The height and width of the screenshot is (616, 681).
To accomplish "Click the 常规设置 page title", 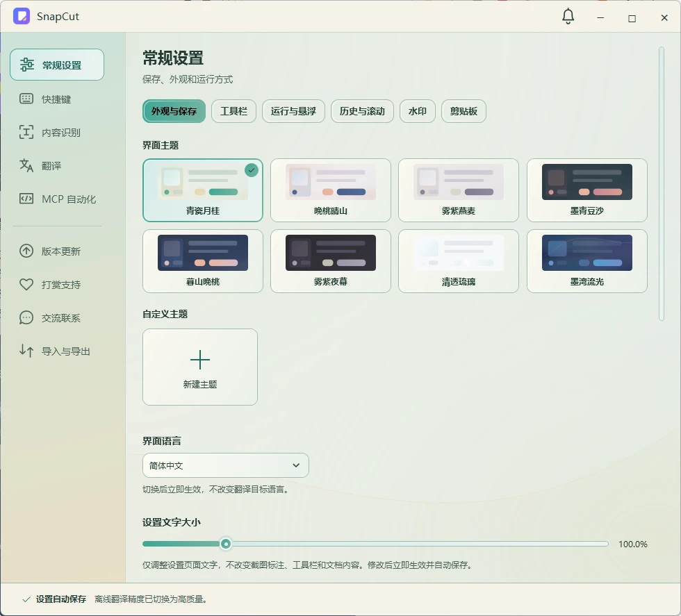I will (x=173, y=58).
